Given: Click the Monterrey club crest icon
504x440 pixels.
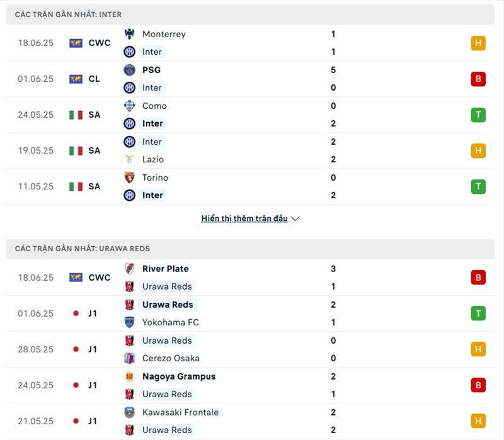Looking at the screenshot, I should 130,34.
